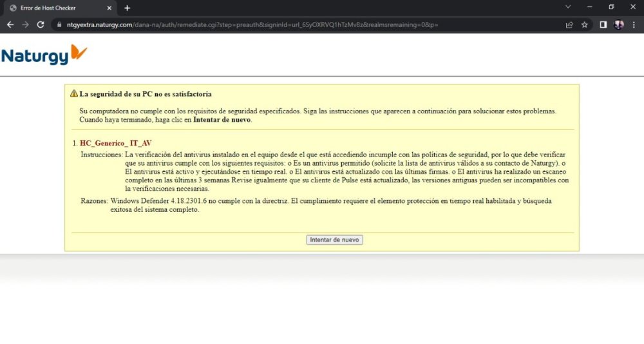Click the Razones label
The image size is (644, 344).
click(x=94, y=201)
